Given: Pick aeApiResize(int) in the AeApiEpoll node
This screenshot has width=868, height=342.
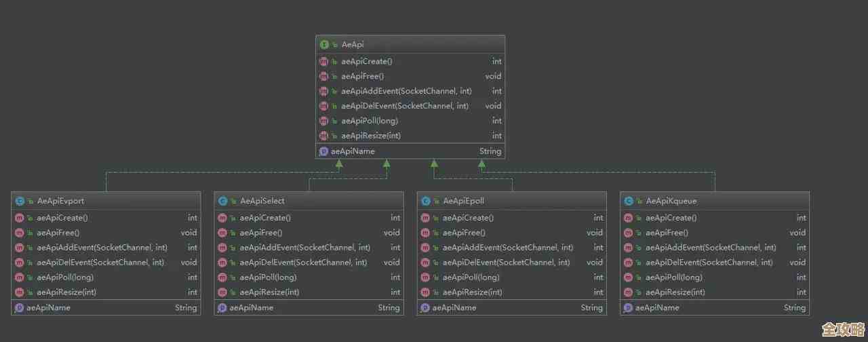Looking at the screenshot, I should (472, 292).
